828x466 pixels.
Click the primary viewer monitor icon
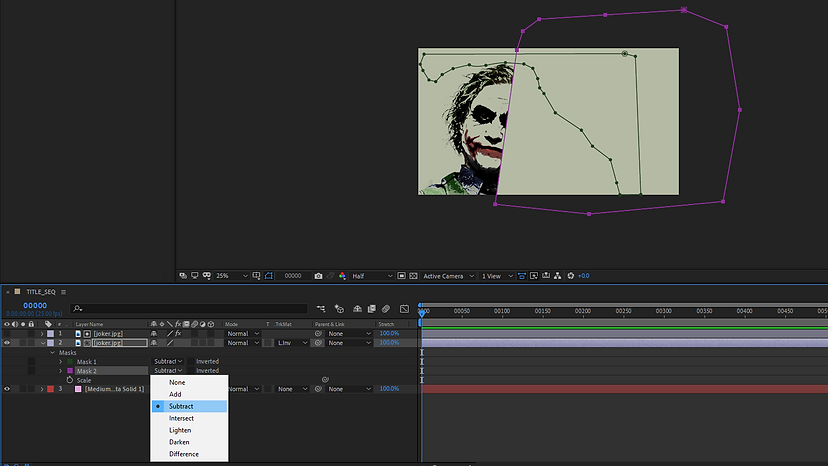pos(195,276)
